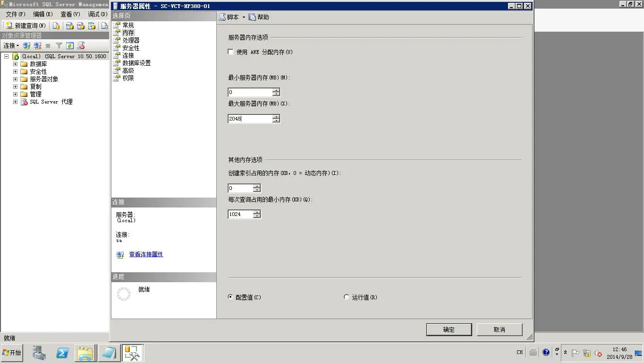Expand the 复制 tree node
The image size is (644, 363).
15,86
